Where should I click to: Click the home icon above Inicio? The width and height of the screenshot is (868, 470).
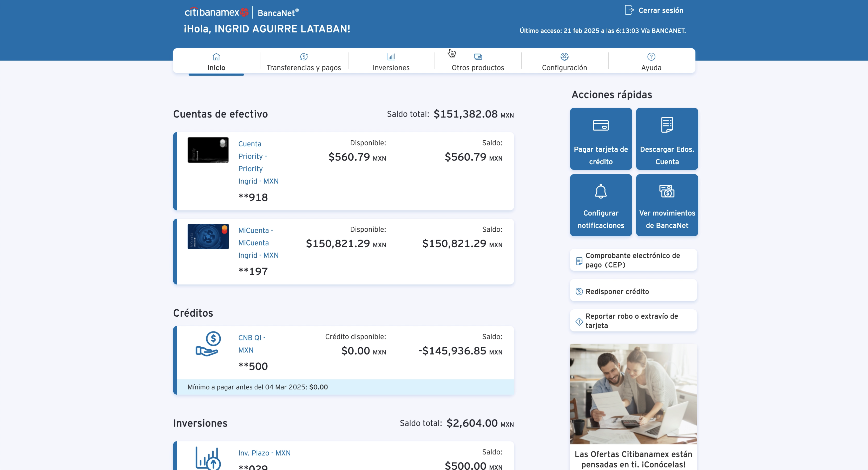point(216,57)
